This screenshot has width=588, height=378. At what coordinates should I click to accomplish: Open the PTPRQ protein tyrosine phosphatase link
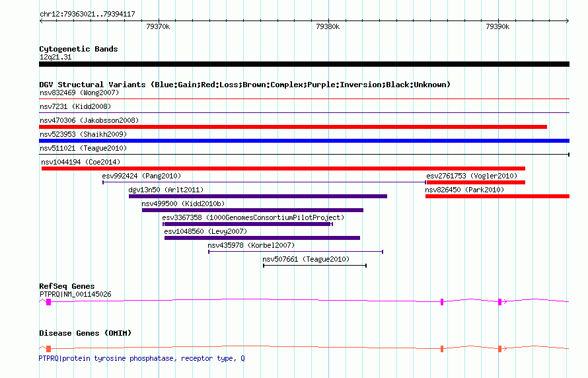pos(142,358)
